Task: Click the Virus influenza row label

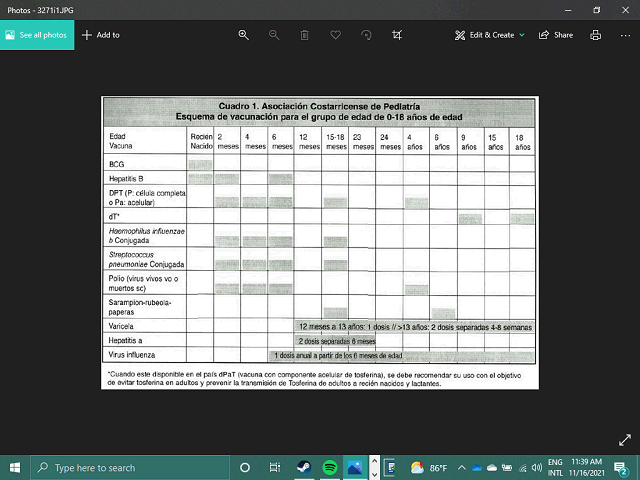Action: pyautogui.click(x=131, y=355)
